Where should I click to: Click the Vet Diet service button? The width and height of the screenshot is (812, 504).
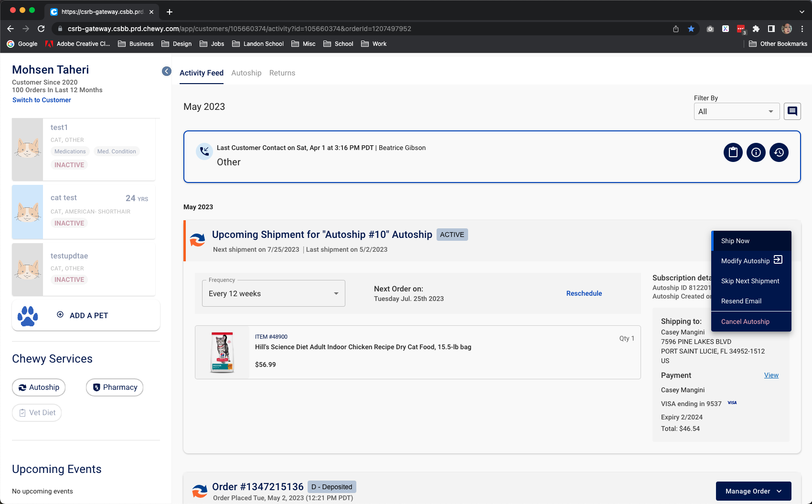(x=37, y=413)
